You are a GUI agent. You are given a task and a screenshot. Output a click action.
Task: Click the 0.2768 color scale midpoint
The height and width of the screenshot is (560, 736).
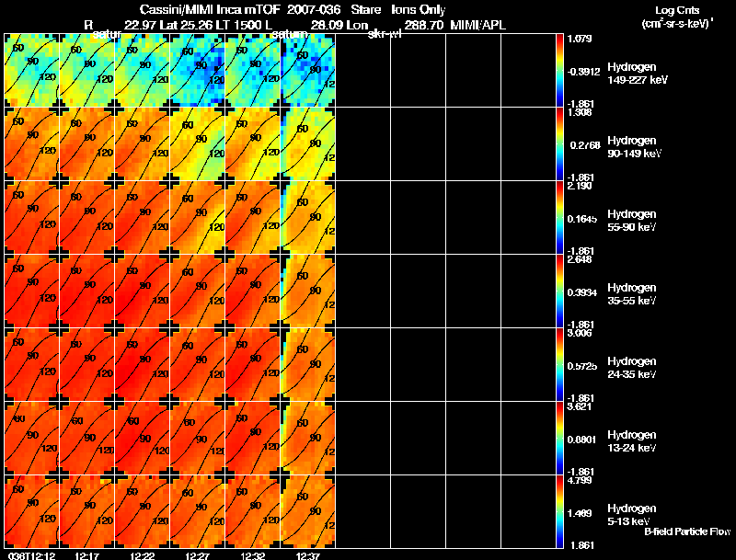click(x=585, y=145)
